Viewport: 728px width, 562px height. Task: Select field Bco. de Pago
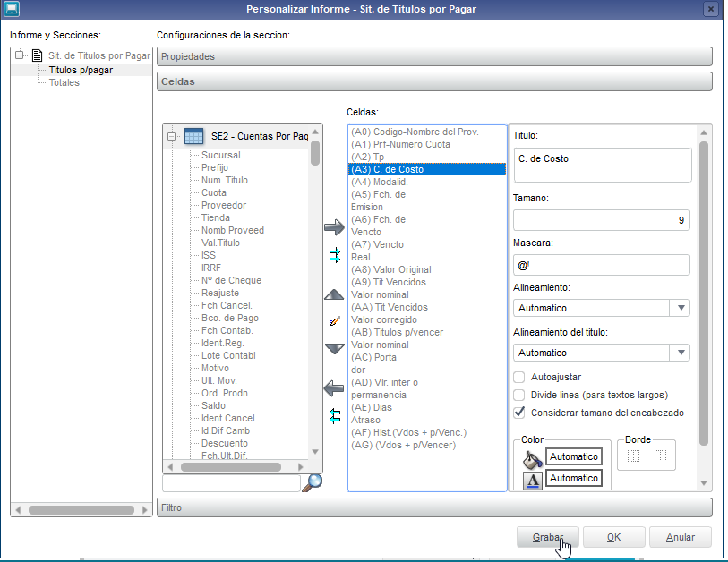pyautogui.click(x=230, y=318)
